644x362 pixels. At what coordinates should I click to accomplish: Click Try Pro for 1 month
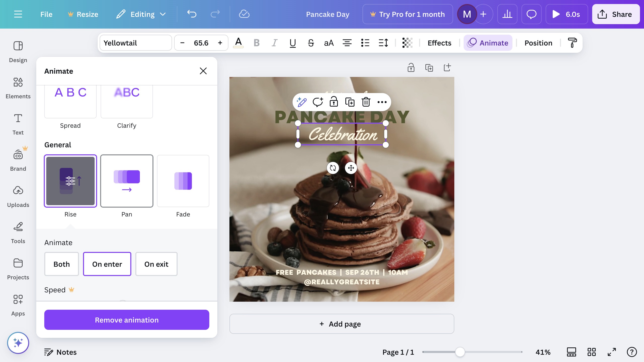coord(408,14)
